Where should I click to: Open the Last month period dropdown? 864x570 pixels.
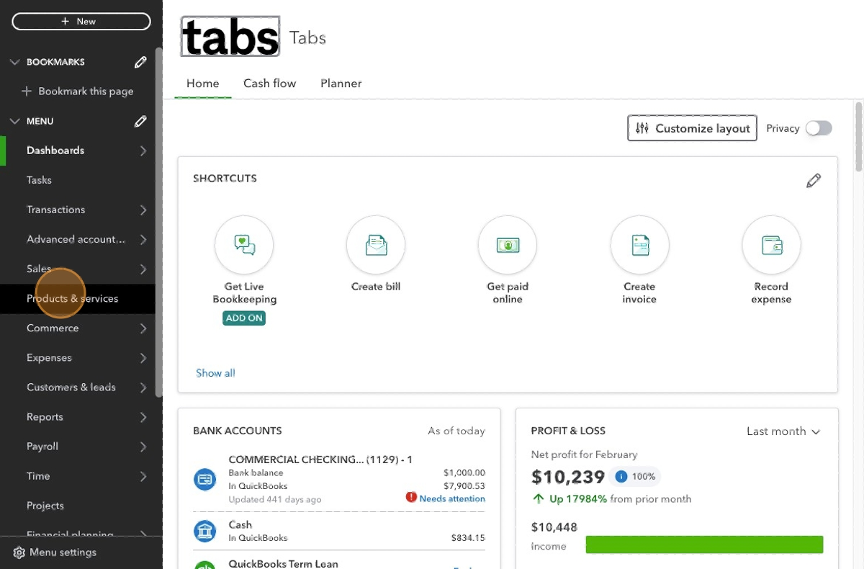coord(783,431)
